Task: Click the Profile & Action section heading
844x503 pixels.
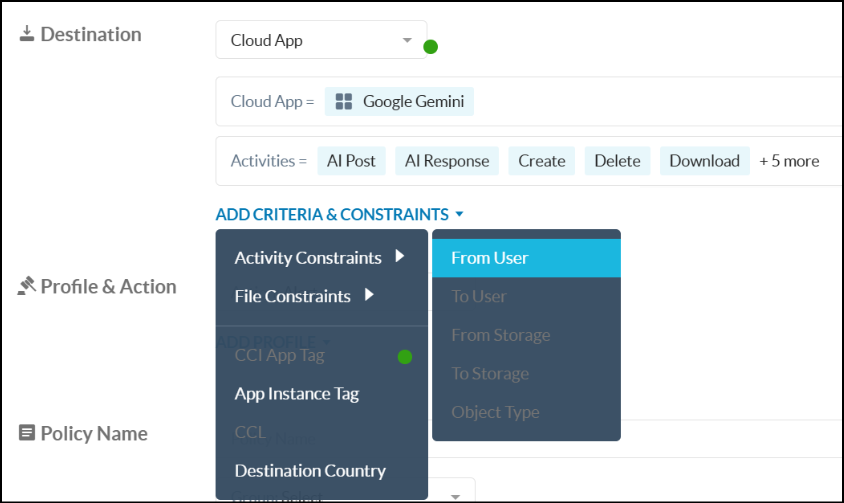Action: (109, 287)
